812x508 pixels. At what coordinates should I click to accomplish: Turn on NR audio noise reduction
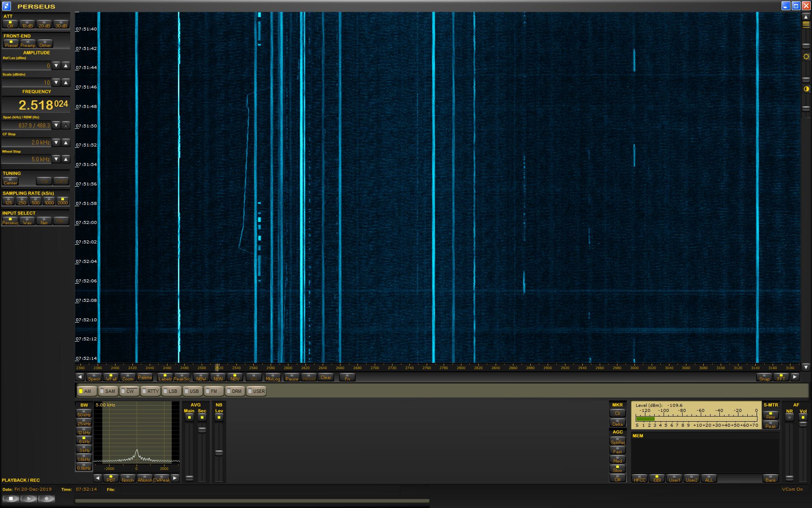(789, 417)
